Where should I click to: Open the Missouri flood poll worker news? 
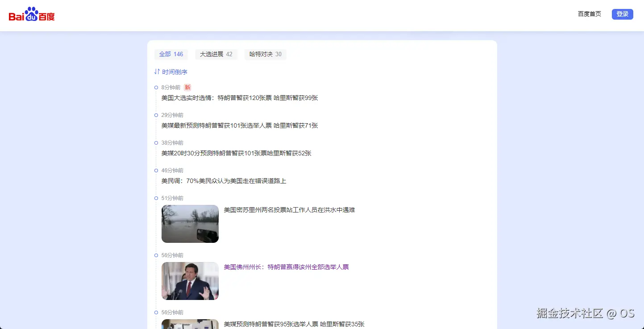[x=289, y=210]
